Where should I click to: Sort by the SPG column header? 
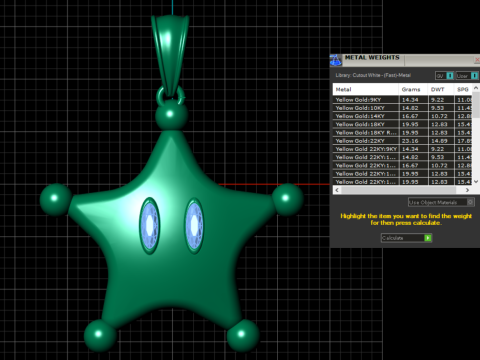coord(463,89)
